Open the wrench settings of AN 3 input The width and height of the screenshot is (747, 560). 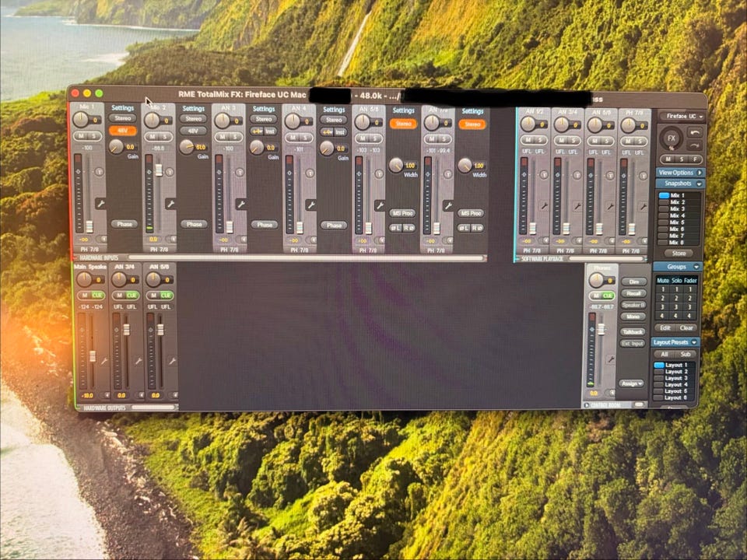(x=241, y=205)
